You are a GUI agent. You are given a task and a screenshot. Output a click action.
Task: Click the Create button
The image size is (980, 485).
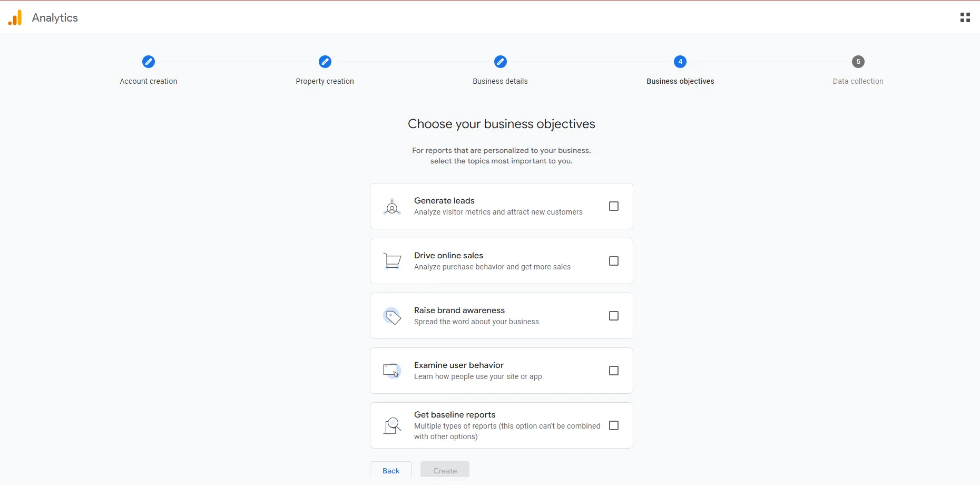click(x=445, y=470)
